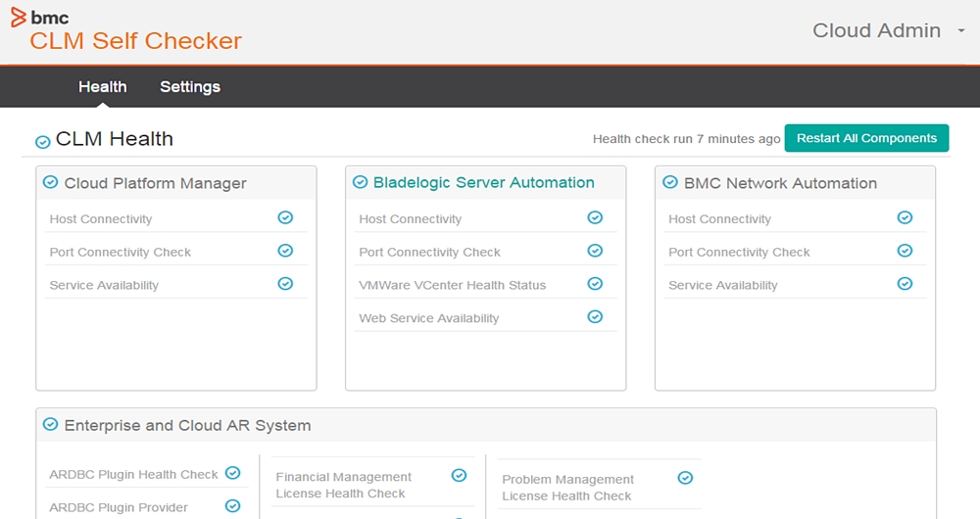Click the CLM Health overall status icon
Screen dimensions: 980x519
point(43,142)
